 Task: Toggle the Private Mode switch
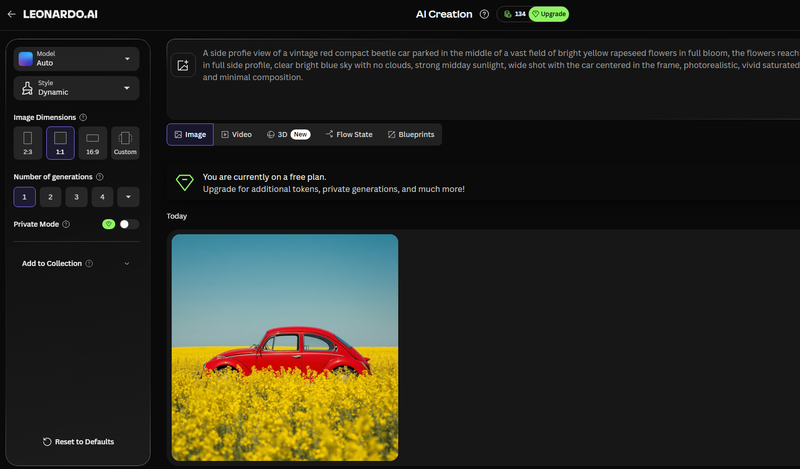(x=129, y=224)
